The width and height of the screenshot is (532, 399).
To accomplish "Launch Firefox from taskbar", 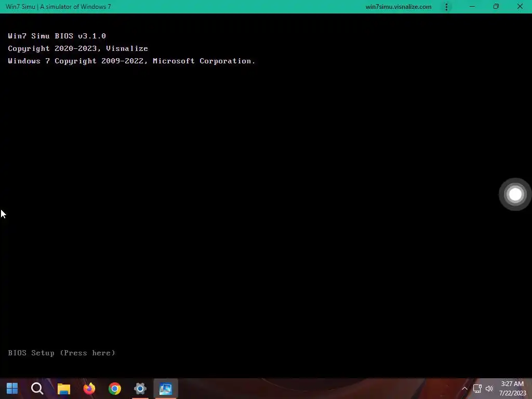I will 89,389.
